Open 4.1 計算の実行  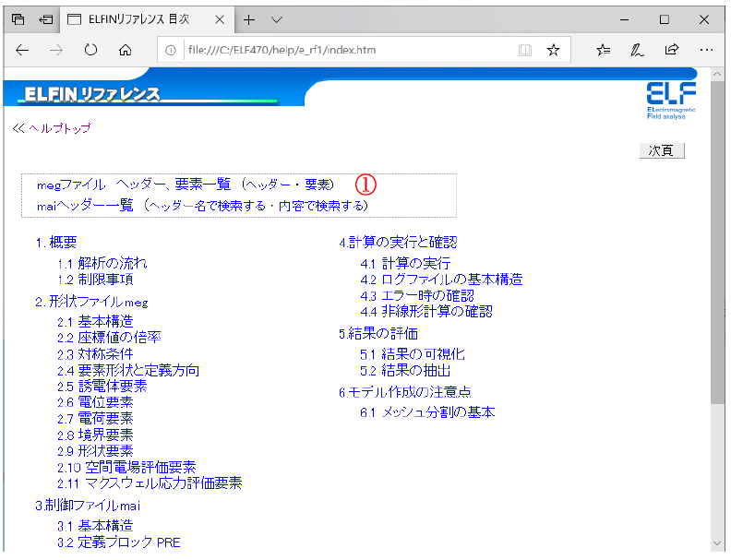pos(405,264)
